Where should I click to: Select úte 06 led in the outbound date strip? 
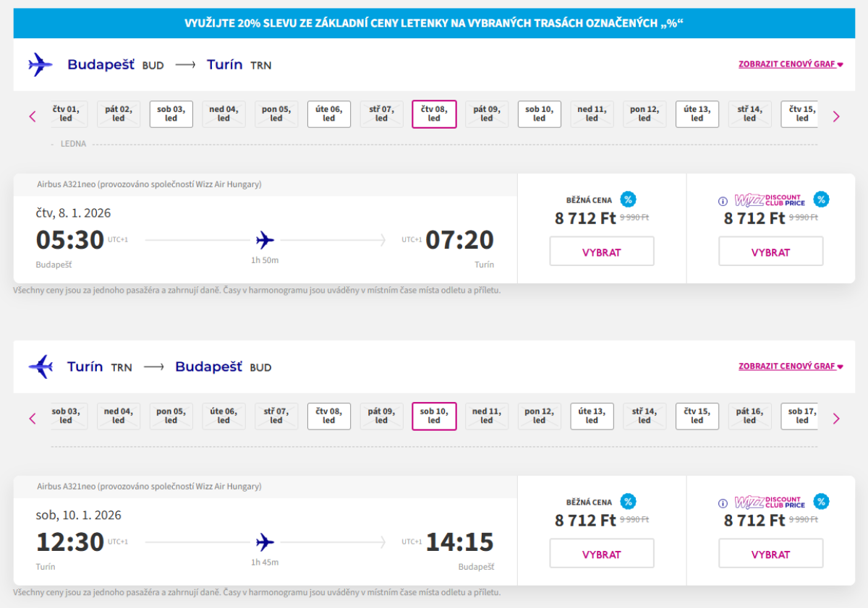tap(329, 114)
